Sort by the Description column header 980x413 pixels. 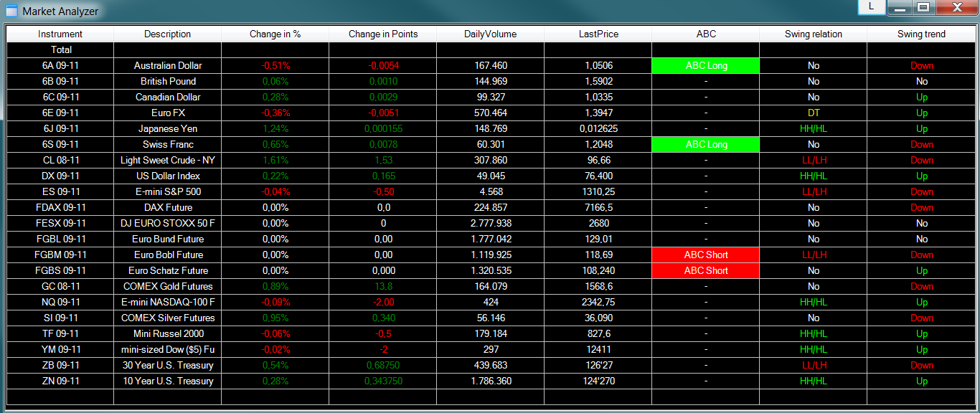click(168, 34)
